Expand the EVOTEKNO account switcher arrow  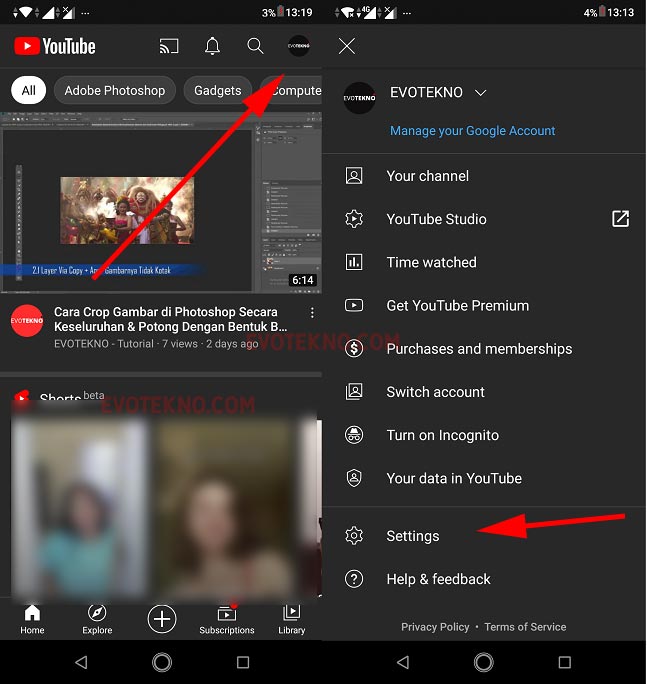481,93
